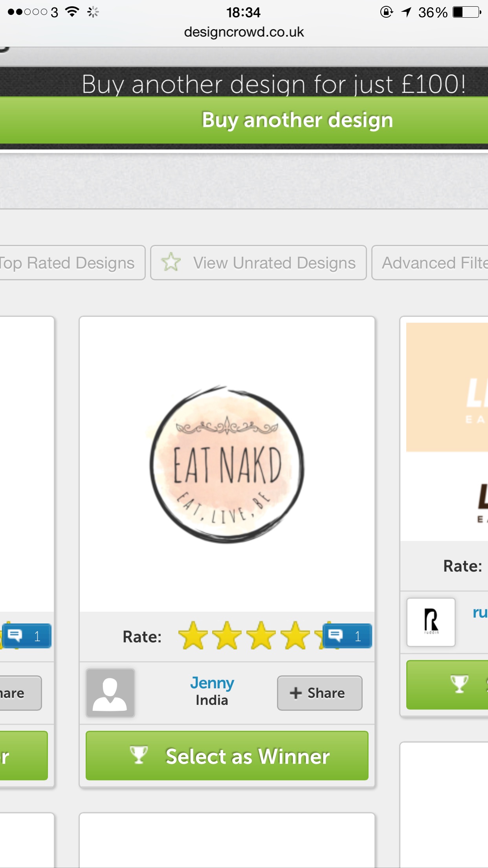The image size is (488, 868).
Task: Rate the Eat Nakd design two stars
Action: [227, 636]
